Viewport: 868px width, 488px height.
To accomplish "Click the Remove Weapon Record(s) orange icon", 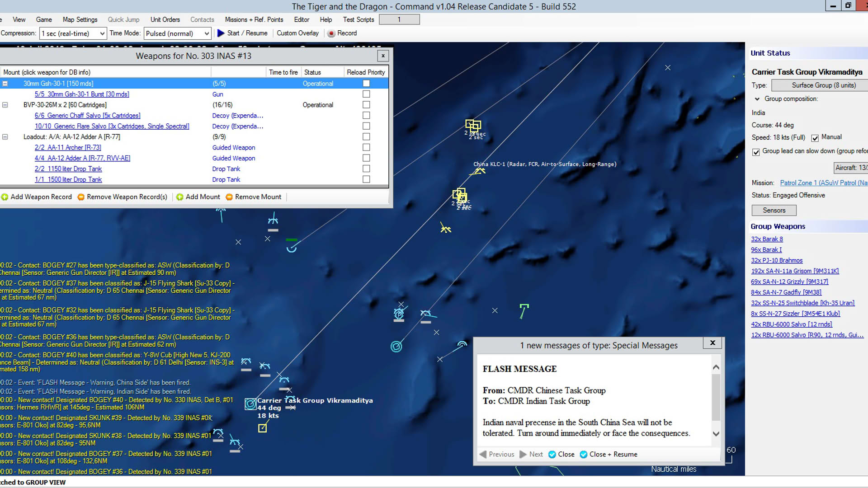I will (81, 197).
